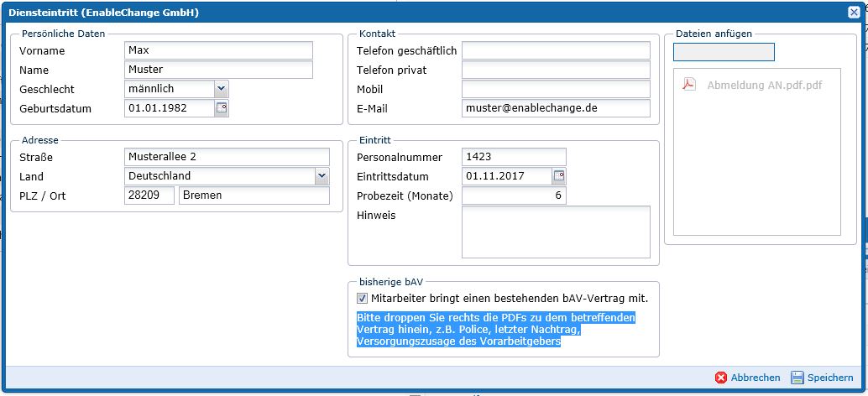Click the Personalnummer field
The image size is (868, 396).
click(x=514, y=157)
